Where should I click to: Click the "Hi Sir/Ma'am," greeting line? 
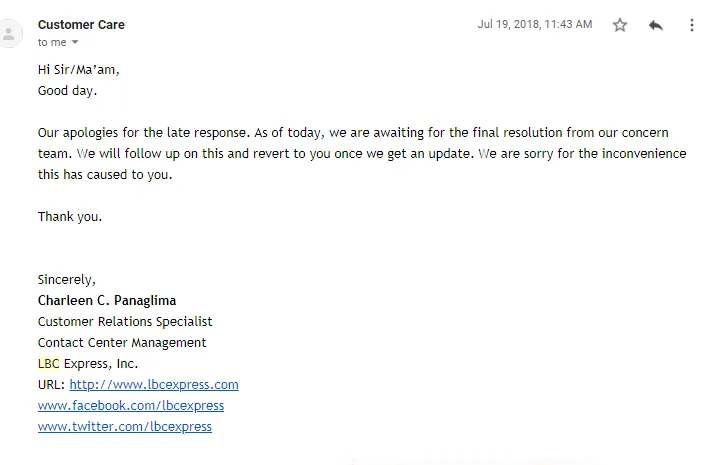tap(85, 70)
